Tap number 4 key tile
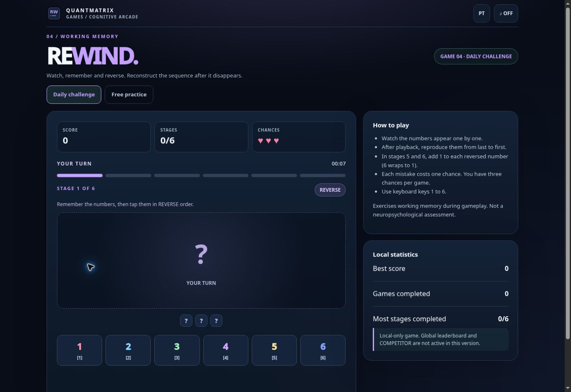The width and height of the screenshot is (571, 392). tap(225, 350)
